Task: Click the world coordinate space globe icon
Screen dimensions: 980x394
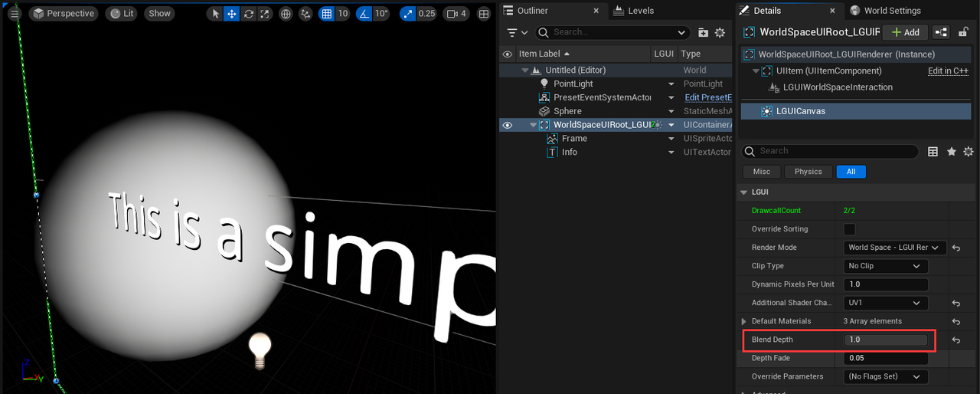Action: (286, 14)
